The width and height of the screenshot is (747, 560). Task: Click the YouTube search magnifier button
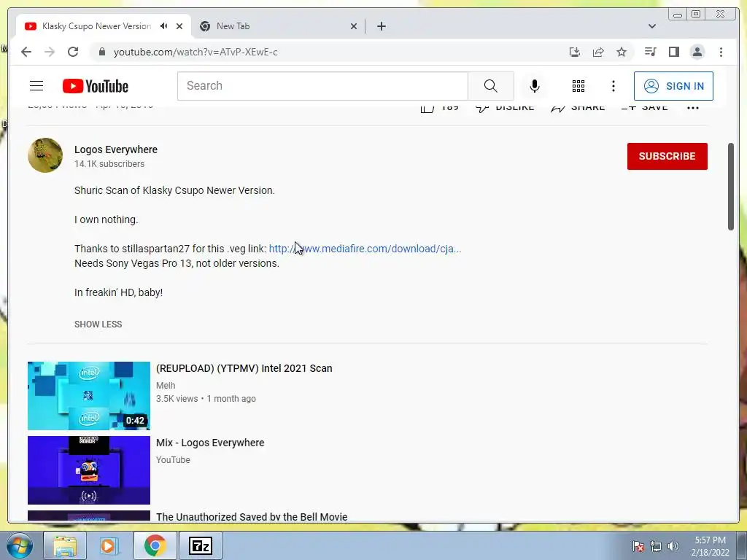(491, 86)
